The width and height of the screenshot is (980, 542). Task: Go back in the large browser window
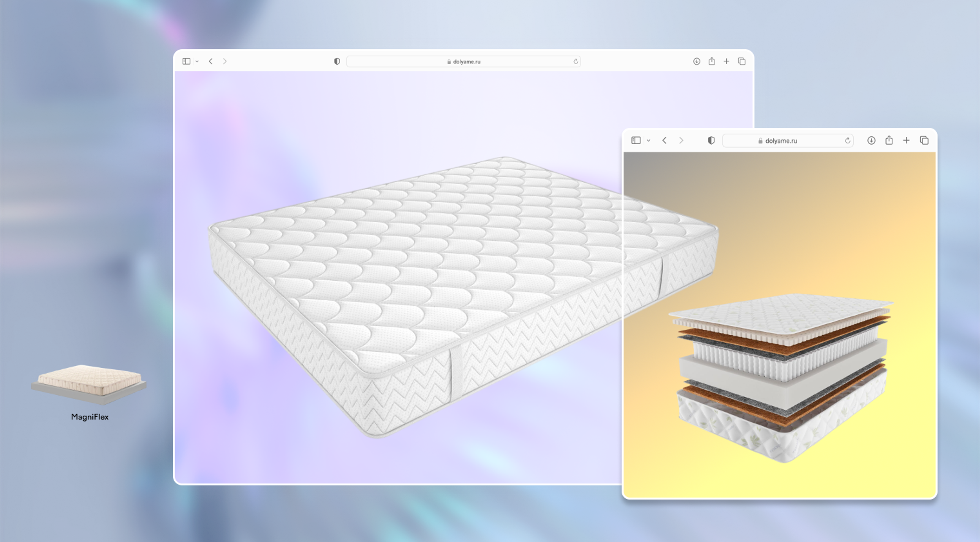pos(211,61)
